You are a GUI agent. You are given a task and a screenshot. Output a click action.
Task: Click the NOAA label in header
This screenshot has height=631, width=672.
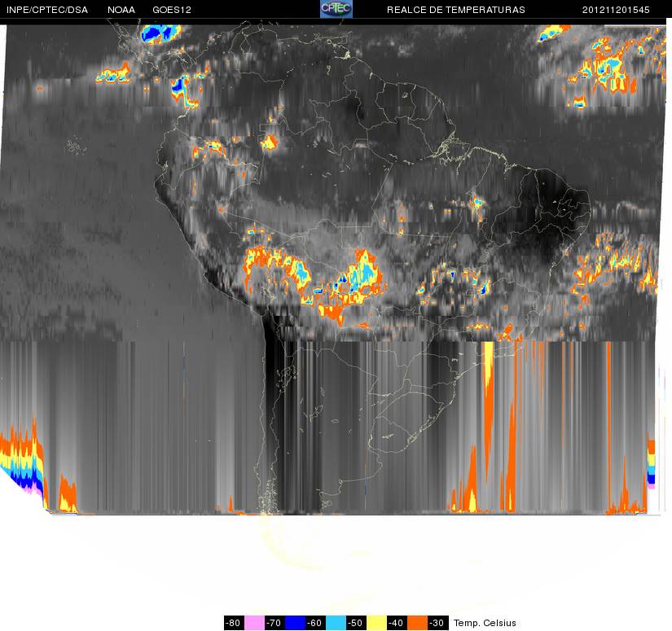click(x=121, y=10)
